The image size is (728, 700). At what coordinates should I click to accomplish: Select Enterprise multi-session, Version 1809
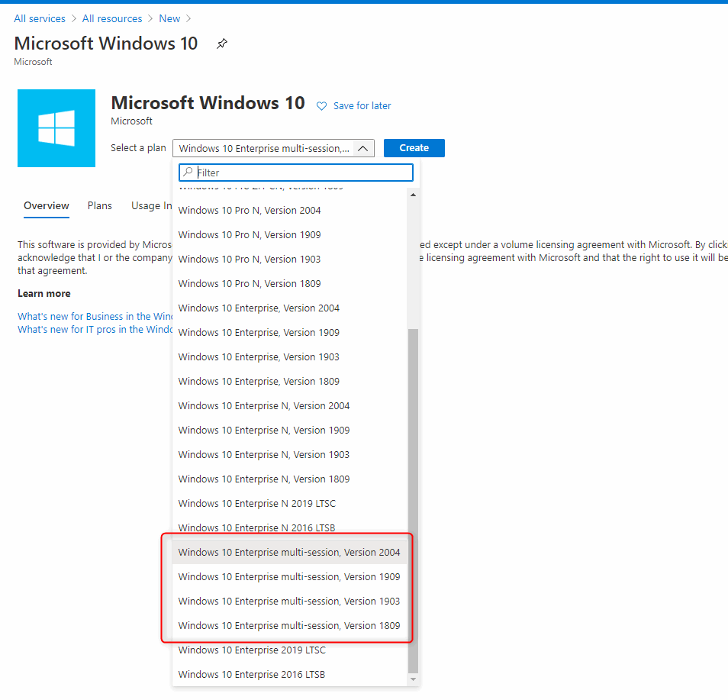pos(290,626)
